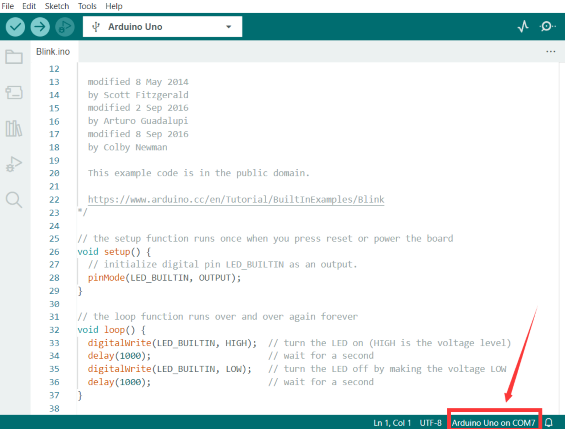
Task: Open the Debug panel in sidebar
Action: (14, 164)
